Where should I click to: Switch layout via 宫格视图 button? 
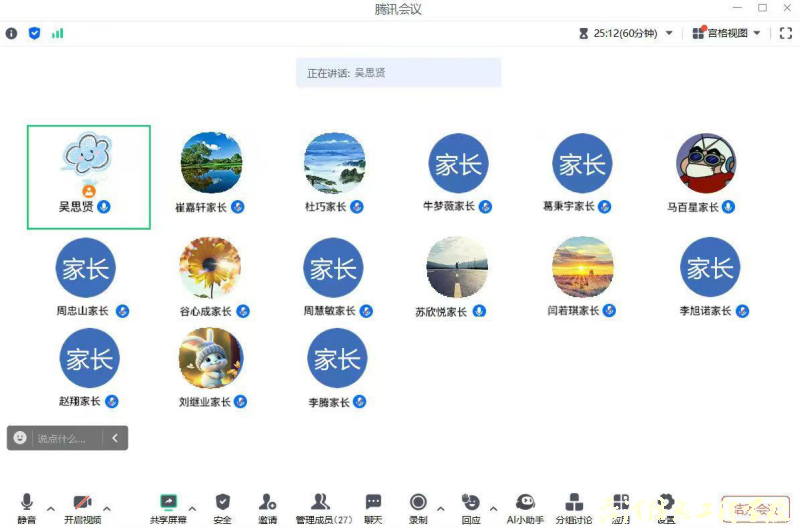(726, 33)
